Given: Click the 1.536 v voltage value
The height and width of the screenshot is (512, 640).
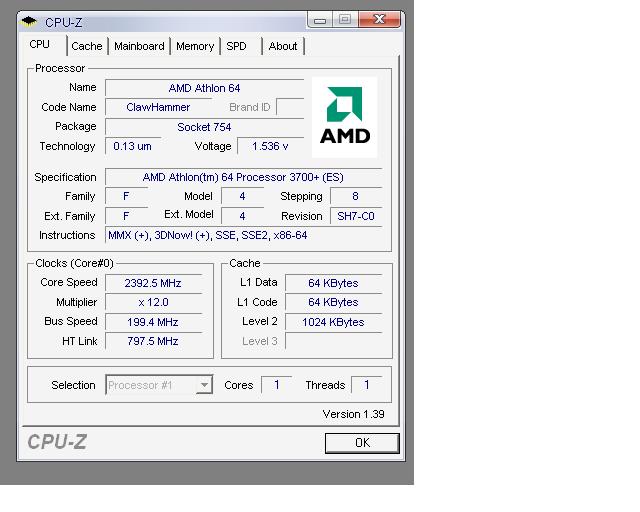Looking at the screenshot, I should tap(271, 146).
